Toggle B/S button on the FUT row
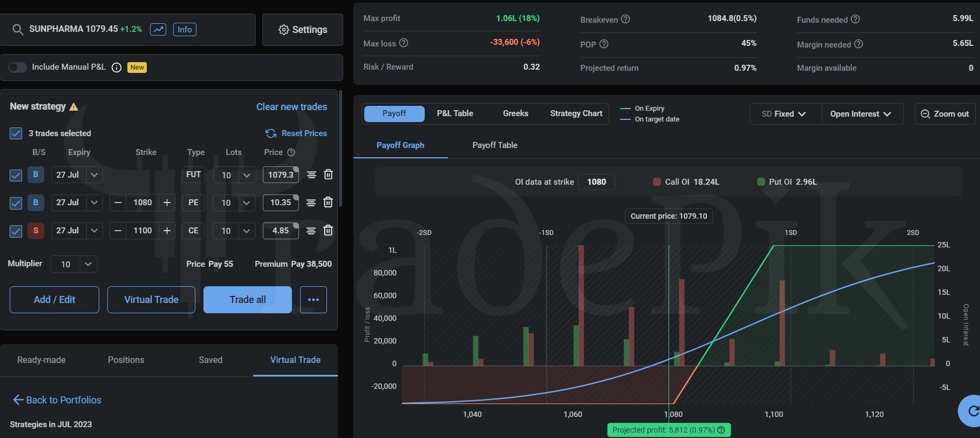 (36, 174)
